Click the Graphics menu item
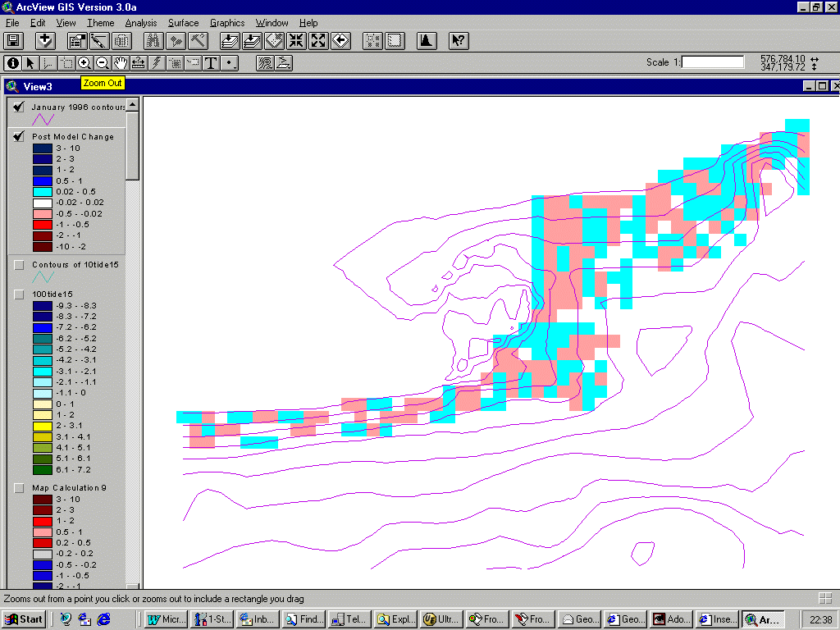The width and height of the screenshot is (840, 630). pyautogui.click(x=227, y=22)
